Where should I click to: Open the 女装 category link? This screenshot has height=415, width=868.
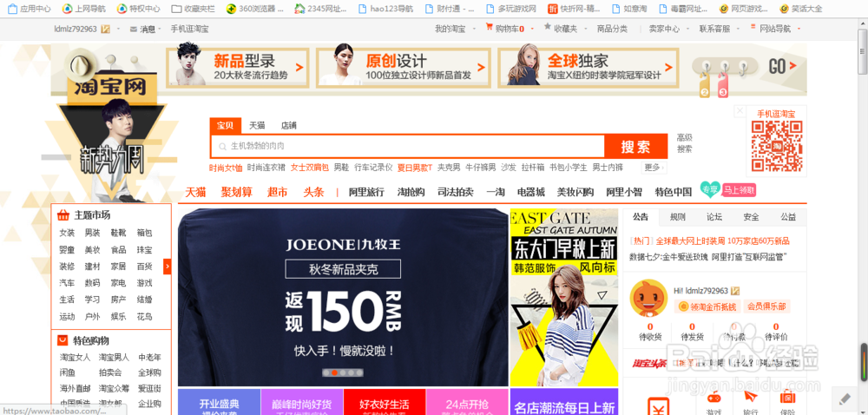(x=67, y=233)
